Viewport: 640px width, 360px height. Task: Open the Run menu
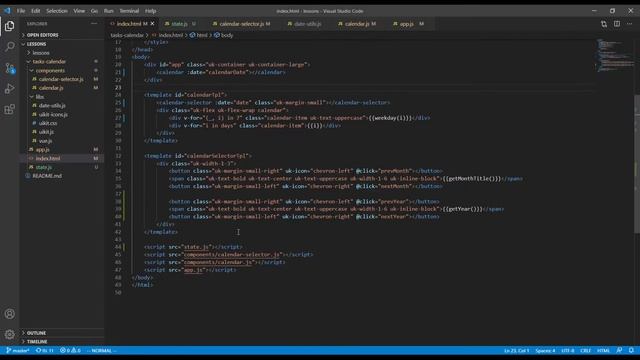[109, 11]
